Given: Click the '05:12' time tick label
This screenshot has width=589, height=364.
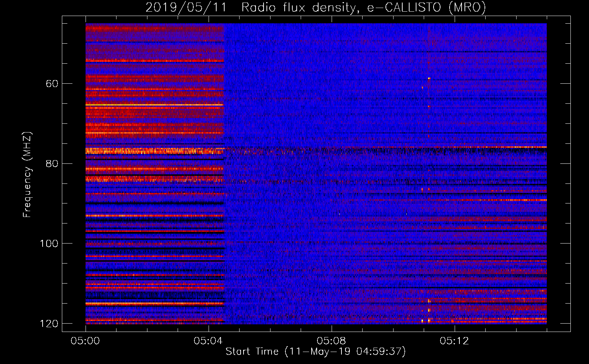Looking at the screenshot, I should point(454,341).
